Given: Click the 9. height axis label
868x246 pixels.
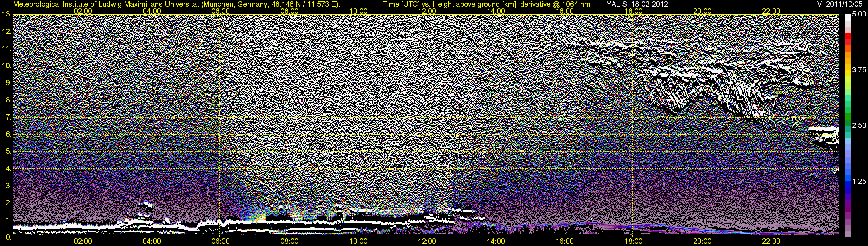Looking at the screenshot, I should (x=8, y=83).
